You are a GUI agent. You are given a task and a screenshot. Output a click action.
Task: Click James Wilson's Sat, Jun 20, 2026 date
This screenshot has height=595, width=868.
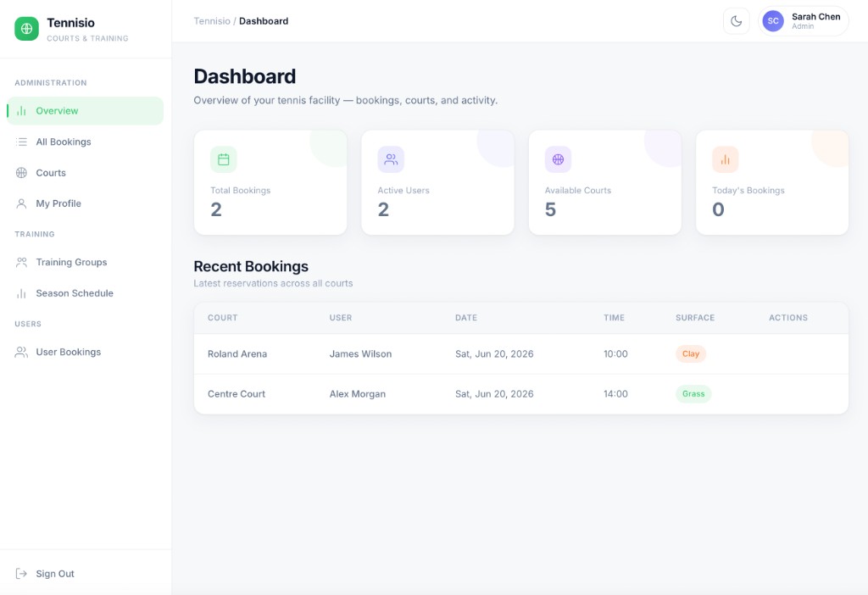494,353
